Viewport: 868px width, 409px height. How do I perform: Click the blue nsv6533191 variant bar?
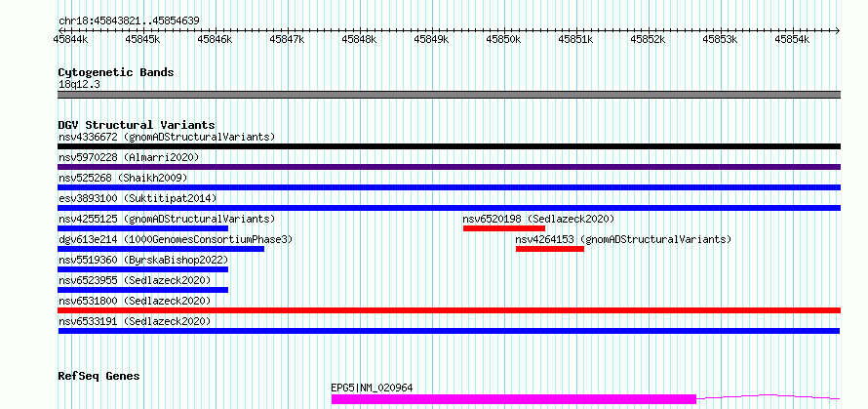click(449, 331)
